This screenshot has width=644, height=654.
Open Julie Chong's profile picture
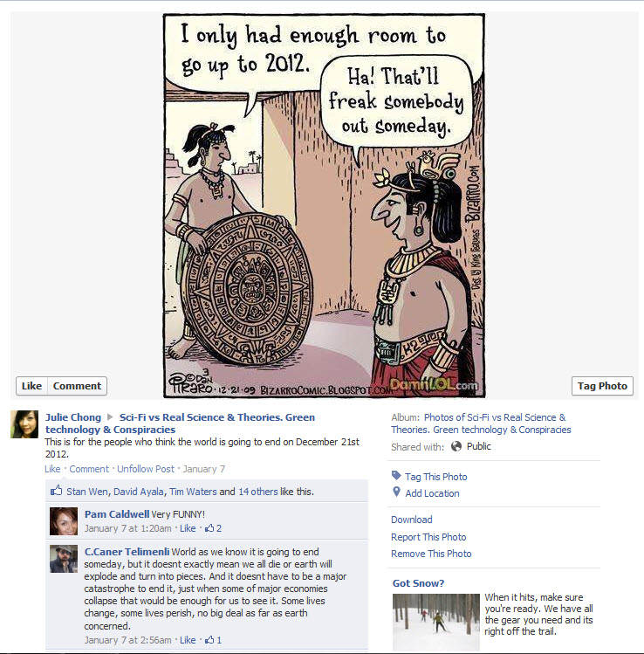pos(24,424)
